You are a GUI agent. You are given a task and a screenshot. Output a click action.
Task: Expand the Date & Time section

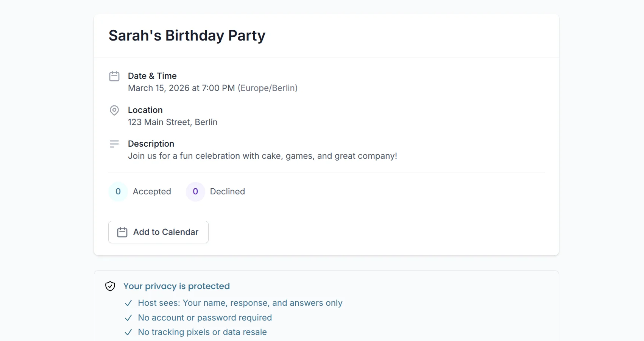[x=153, y=76]
